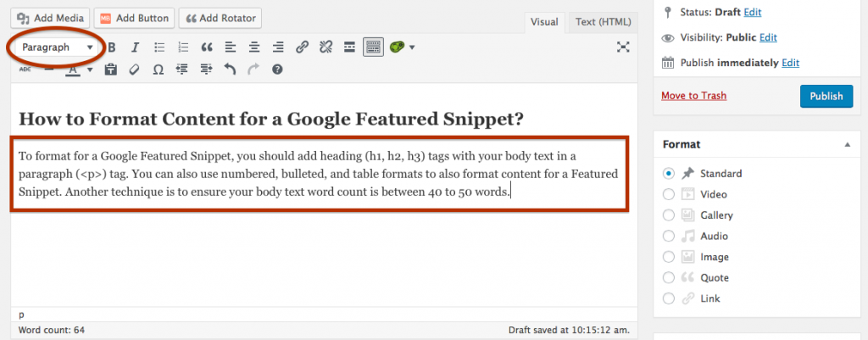Screen dimensions: 868x340
Task: Edit the Publish immediately schedule
Action: pyautogui.click(x=790, y=63)
